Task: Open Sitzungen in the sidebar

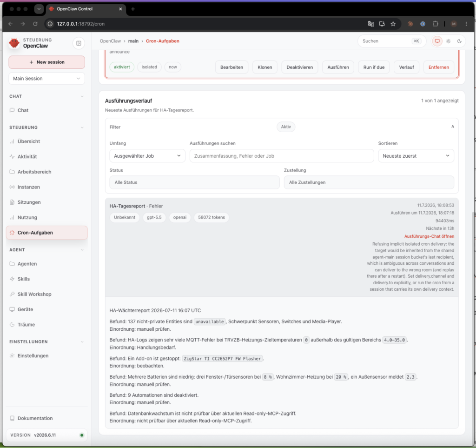Action: [x=47, y=202]
